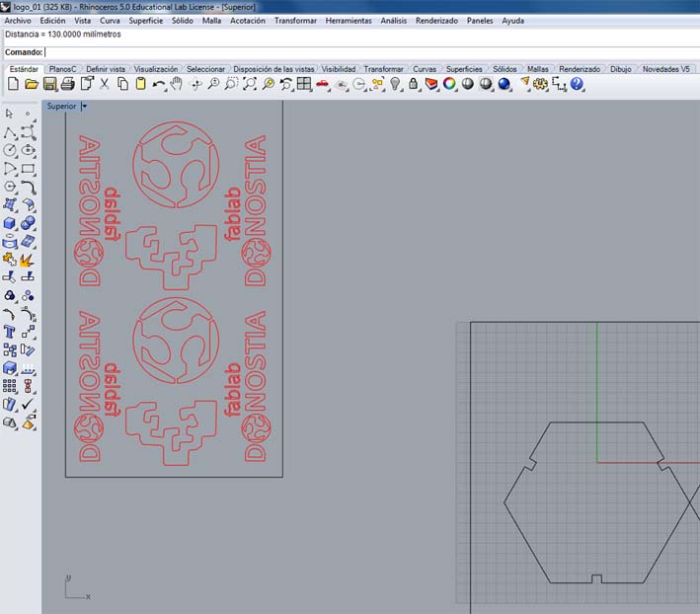Save the model with the floppy icon

(49, 84)
